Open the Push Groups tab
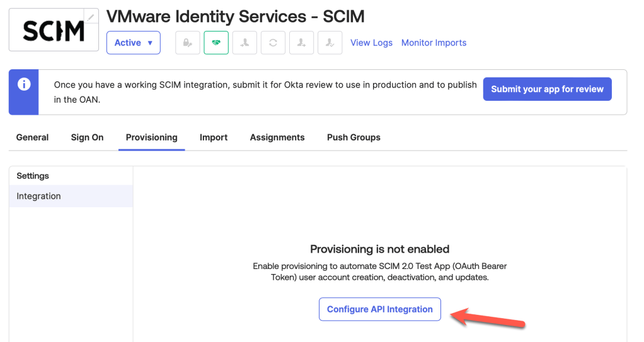The image size is (644, 342). pyautogui.click(x=354, y=137)
